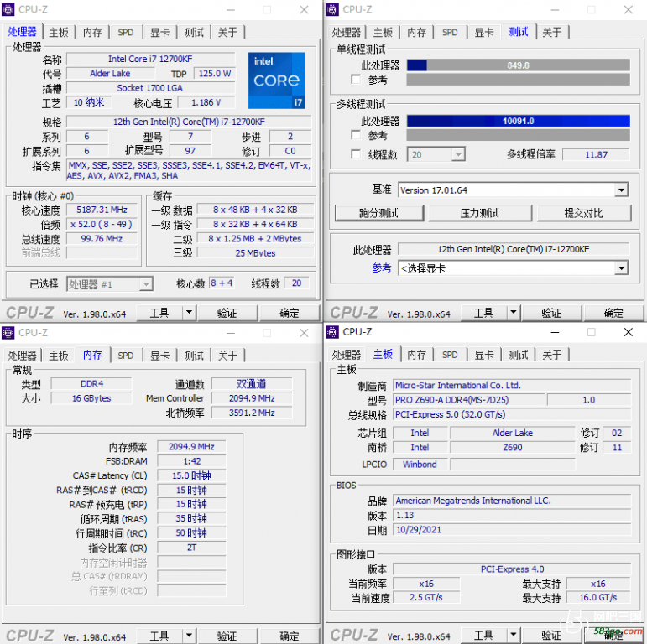Open the 测试 tab in the memory window
The height and width of the screenshot is (644, 647).
194,356
